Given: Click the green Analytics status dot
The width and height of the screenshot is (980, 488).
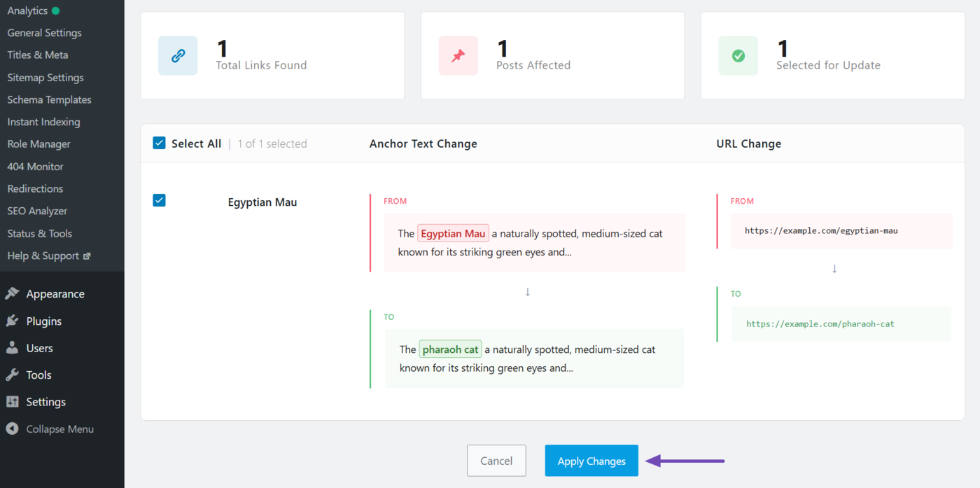Looking at the screenshot, I should 55,11.
